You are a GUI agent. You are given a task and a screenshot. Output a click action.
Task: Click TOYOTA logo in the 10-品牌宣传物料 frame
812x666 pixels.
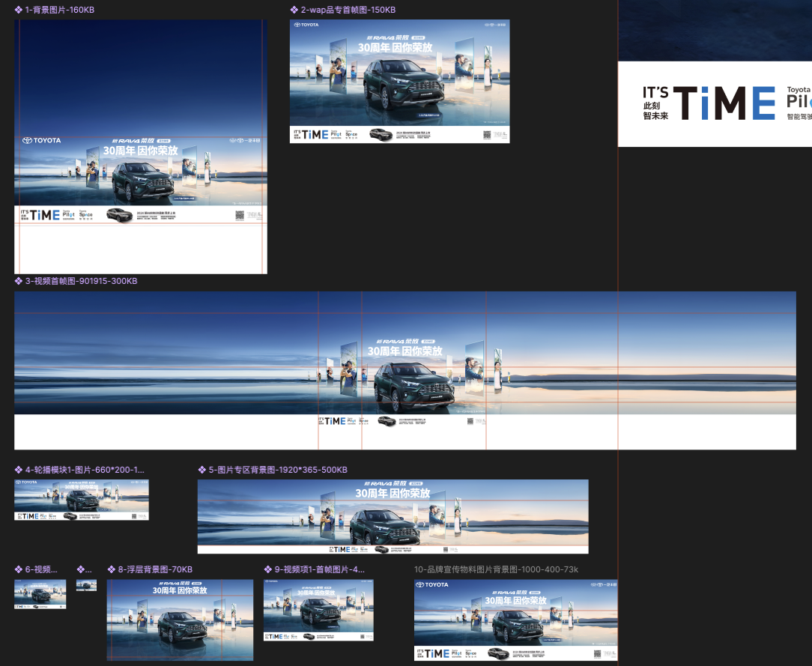point(432,584)
